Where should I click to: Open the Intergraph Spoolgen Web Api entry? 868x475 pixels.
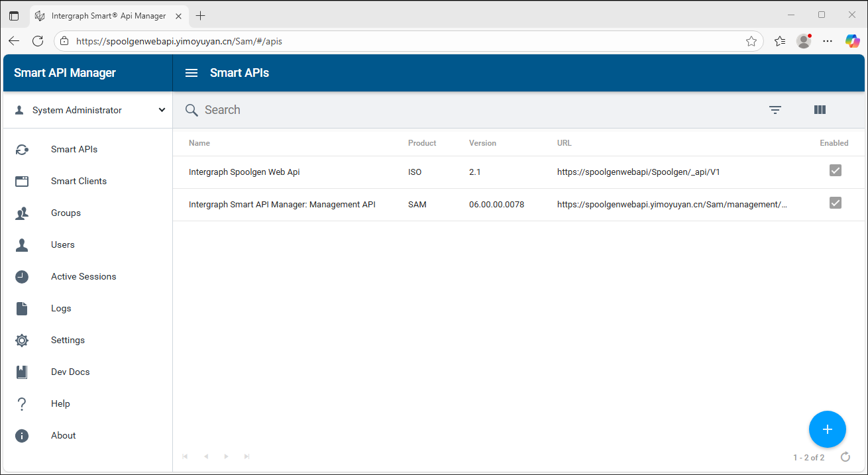(x=244, y=172)
